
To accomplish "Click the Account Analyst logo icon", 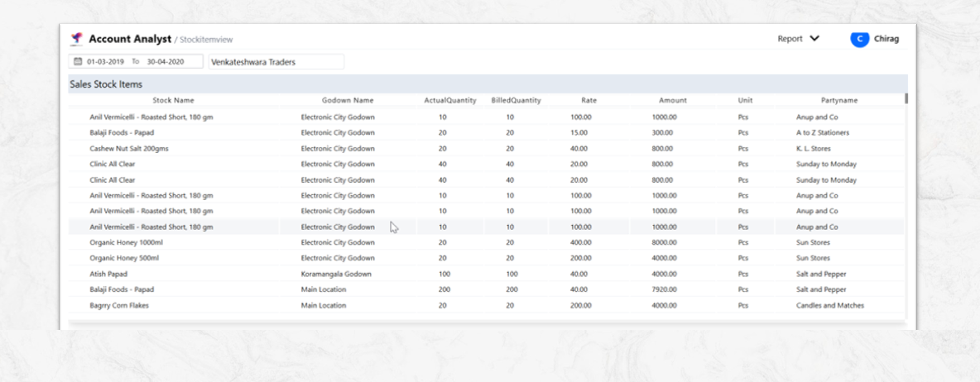I will click(x=77, y=39).
